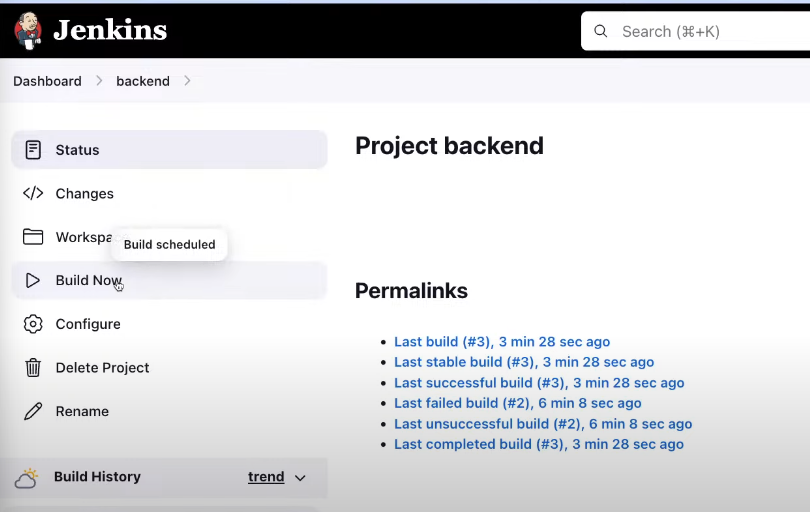Open Last completed build (#3) permalink
810x512 pixels.
tap(539, 444)
